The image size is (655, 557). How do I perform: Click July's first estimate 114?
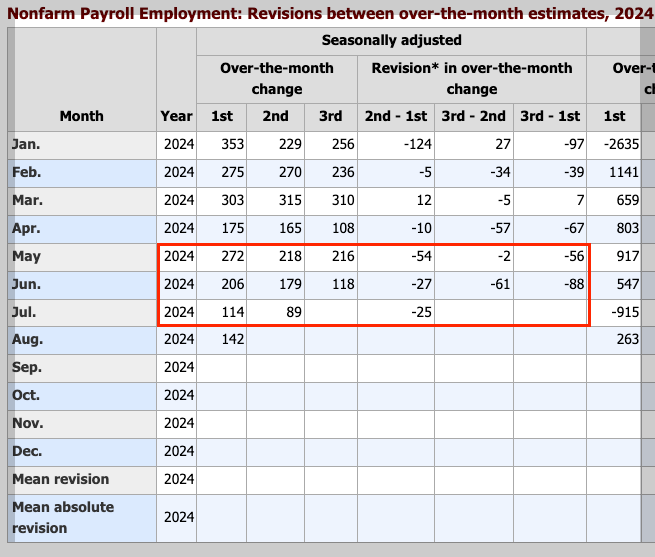click(233, 312)
